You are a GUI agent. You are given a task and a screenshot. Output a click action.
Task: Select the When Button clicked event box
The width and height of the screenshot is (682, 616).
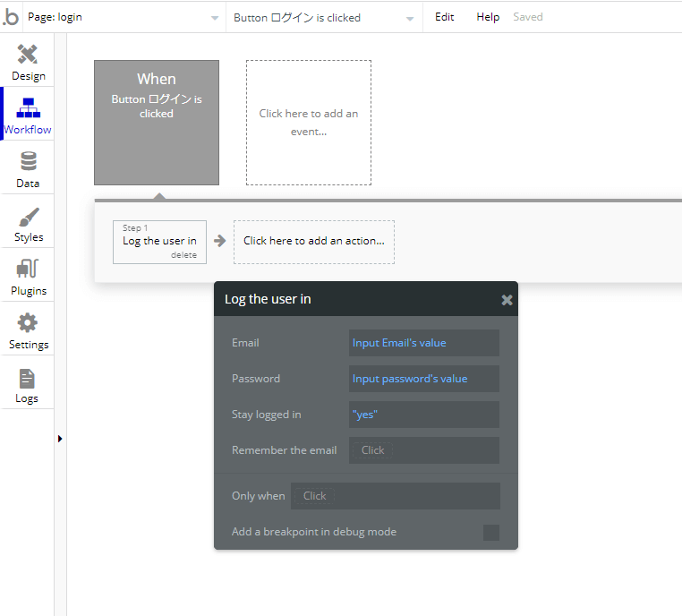157,123
